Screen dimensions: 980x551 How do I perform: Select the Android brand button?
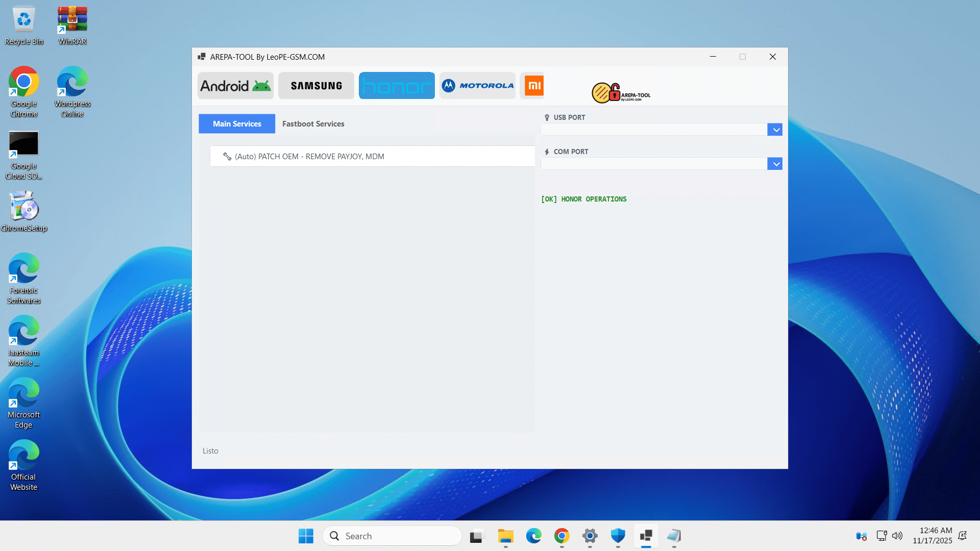point(235,86)
